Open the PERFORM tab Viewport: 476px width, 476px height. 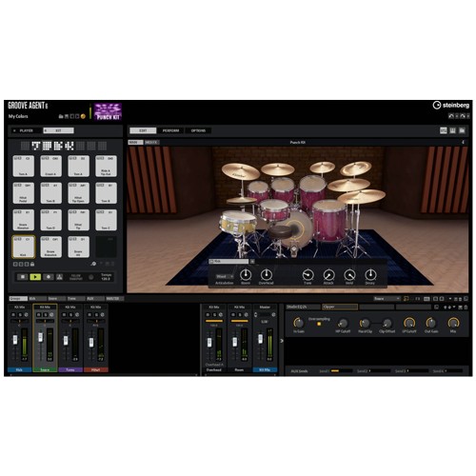[x=170, y=130]
